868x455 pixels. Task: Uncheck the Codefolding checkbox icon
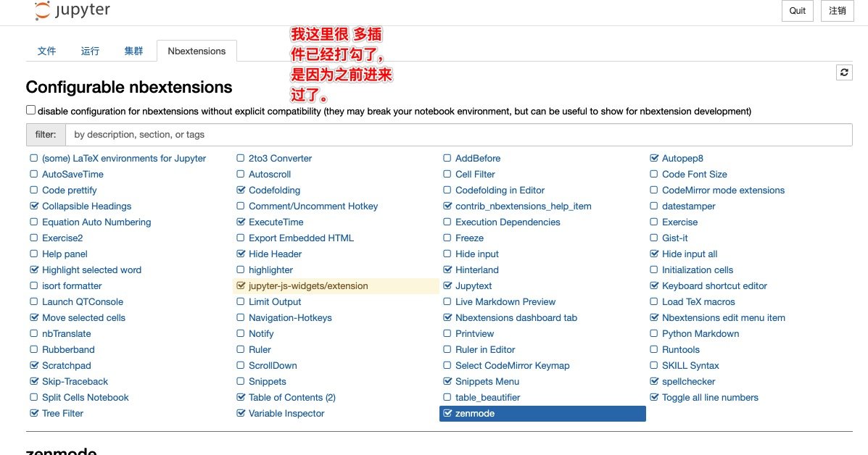click(x=240, y=190)
